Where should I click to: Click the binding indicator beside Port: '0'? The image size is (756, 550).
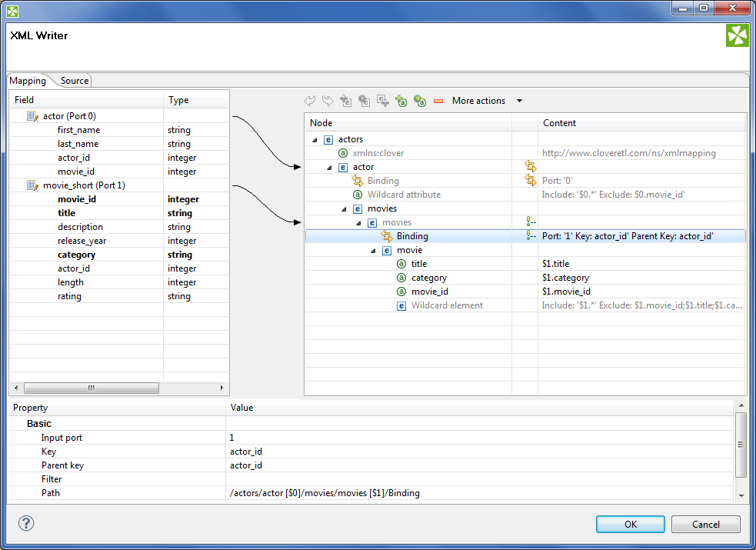[531, 181]
